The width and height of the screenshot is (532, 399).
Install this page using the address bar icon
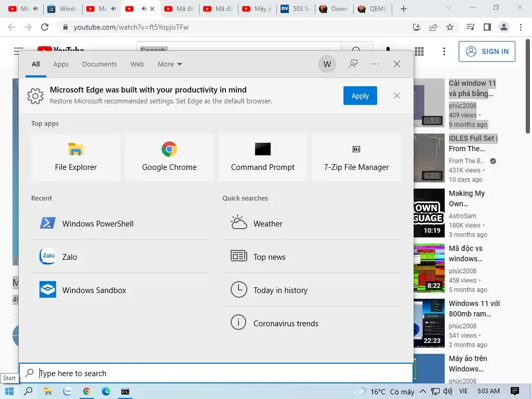tap(417, 27)
